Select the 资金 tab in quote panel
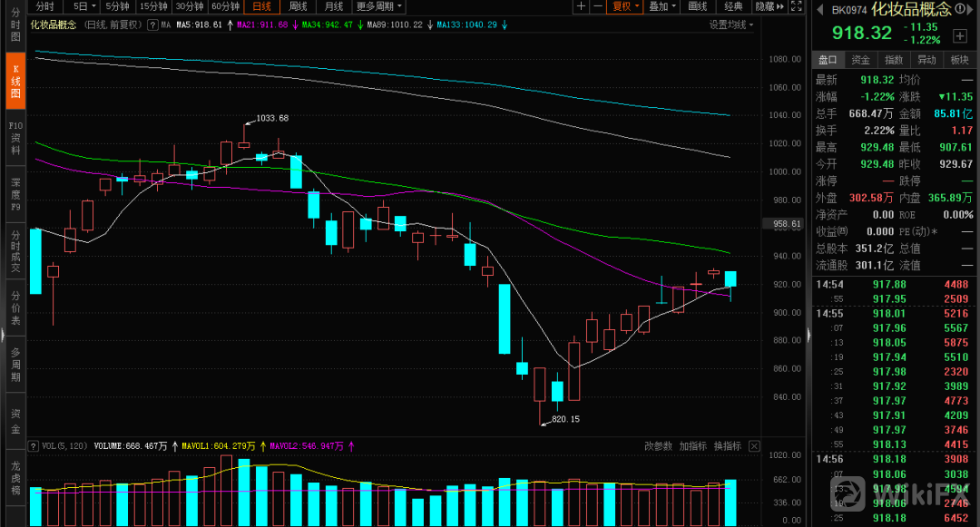The width and height of the screenshot is (980, 527). click(x=860, y=60)
